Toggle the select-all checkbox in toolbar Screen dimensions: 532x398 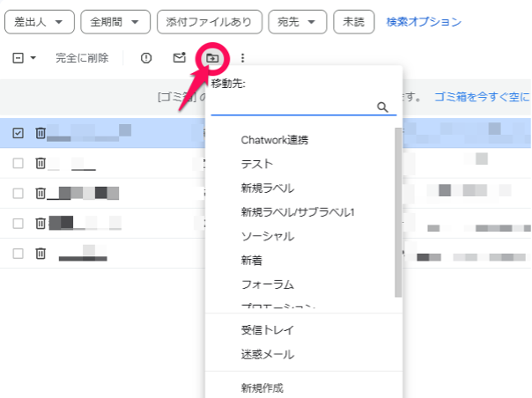(x=18, y=58)
